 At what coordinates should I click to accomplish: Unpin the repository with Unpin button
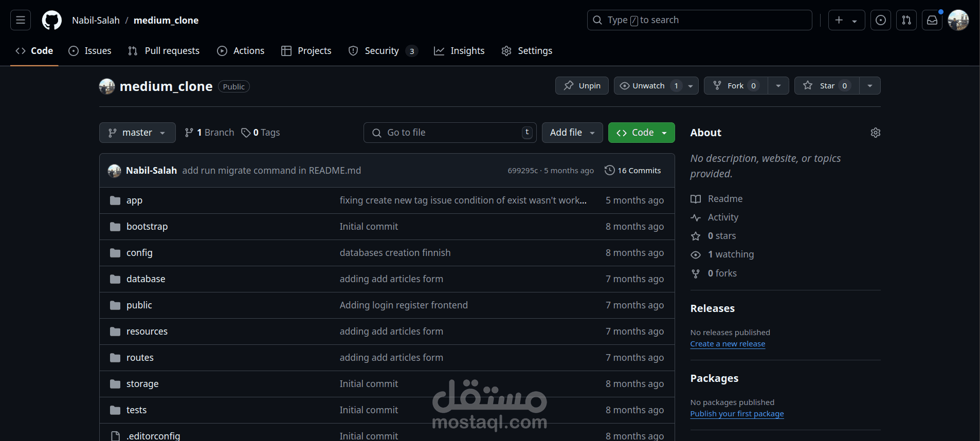(582, 86)
